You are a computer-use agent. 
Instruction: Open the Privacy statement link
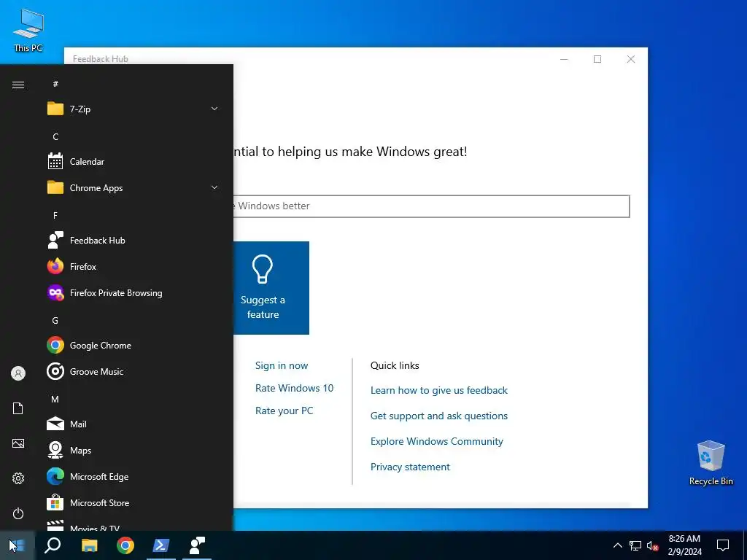pos(410,467)
